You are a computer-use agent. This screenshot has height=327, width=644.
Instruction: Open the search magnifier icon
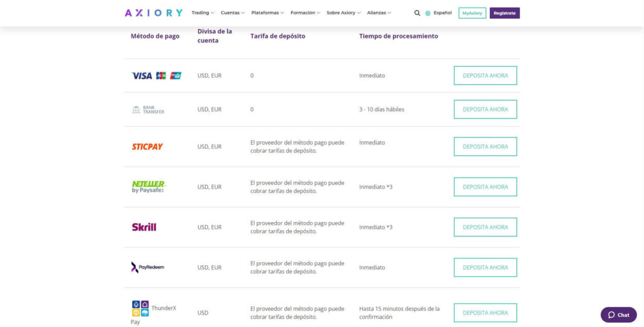coord(417,13)
